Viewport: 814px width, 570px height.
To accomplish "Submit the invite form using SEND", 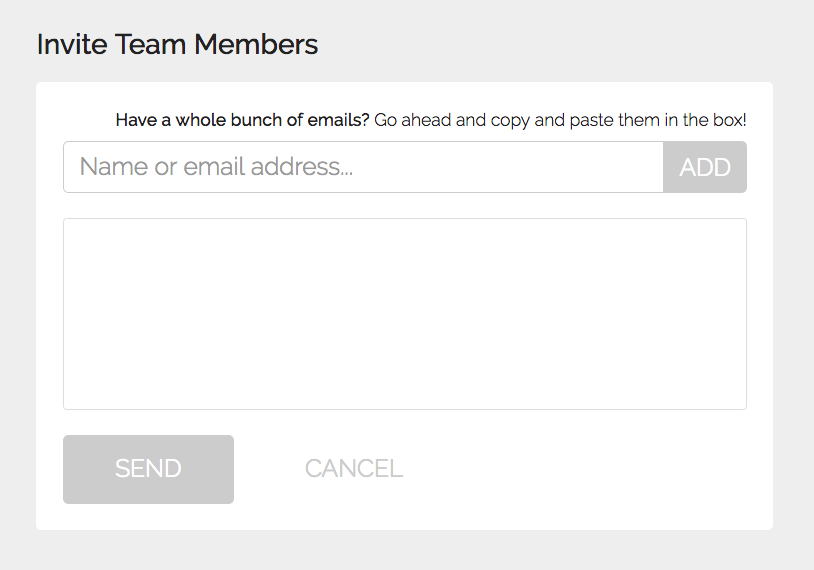I will click(148, 469).
